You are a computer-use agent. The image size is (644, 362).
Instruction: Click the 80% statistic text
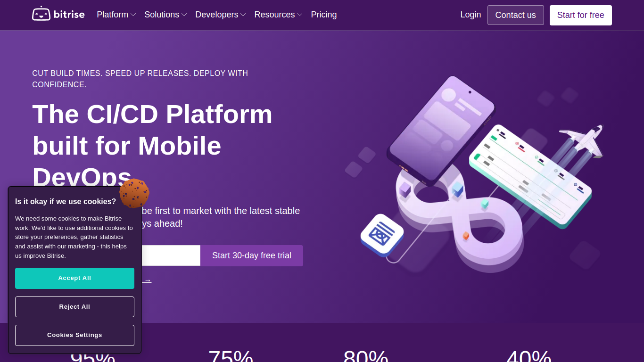pos(365,356)
